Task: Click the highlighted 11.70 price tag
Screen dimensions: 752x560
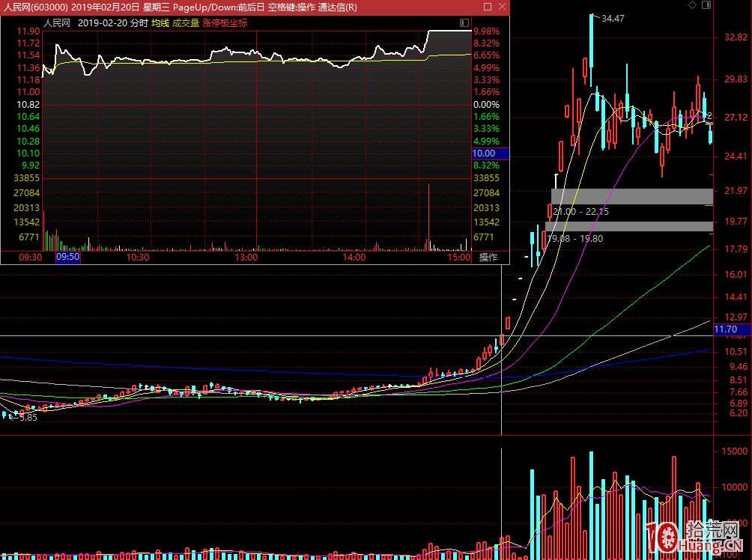Action: (732, 329)
